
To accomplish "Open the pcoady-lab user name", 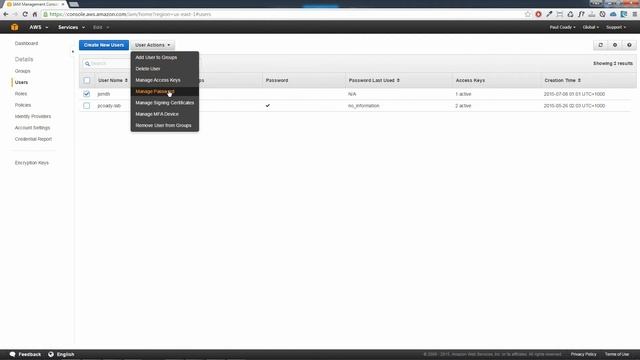I will [x=109, y=106].
